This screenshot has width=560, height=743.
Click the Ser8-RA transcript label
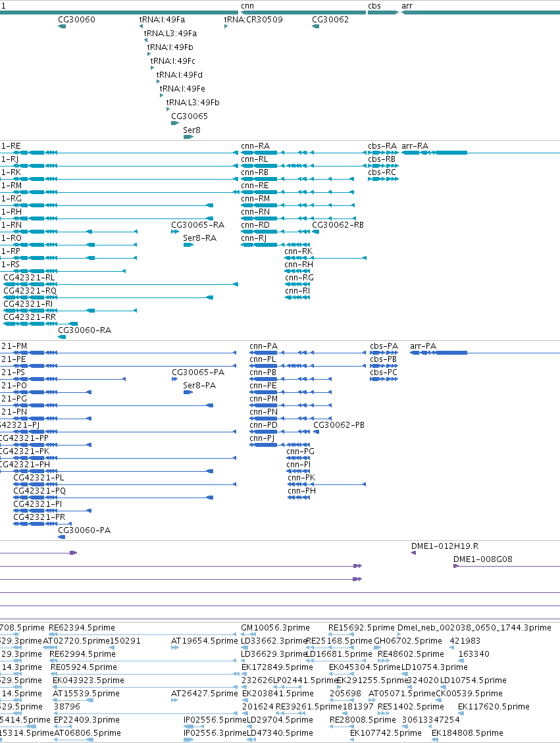coord(200,238)
